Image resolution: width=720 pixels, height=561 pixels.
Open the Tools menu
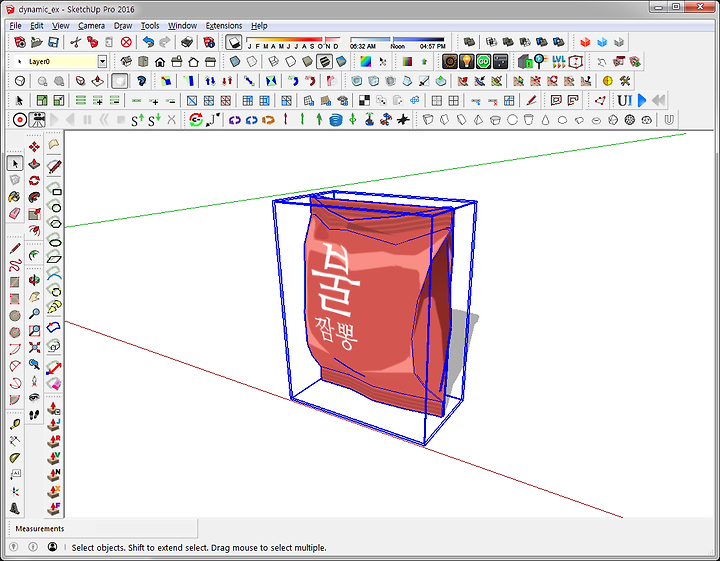tap(150, 26)
